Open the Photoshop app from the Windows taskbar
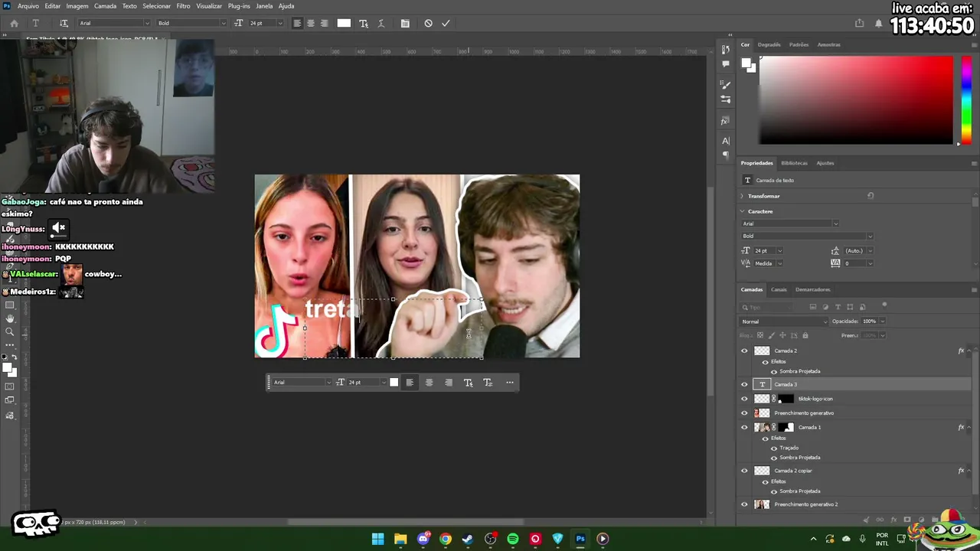Image resolution: width=980 pixels, height=551 pixels. pos(580,539)
